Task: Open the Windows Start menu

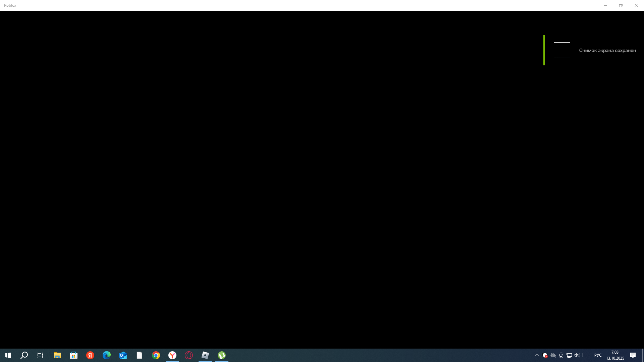Action: (8, 355)
